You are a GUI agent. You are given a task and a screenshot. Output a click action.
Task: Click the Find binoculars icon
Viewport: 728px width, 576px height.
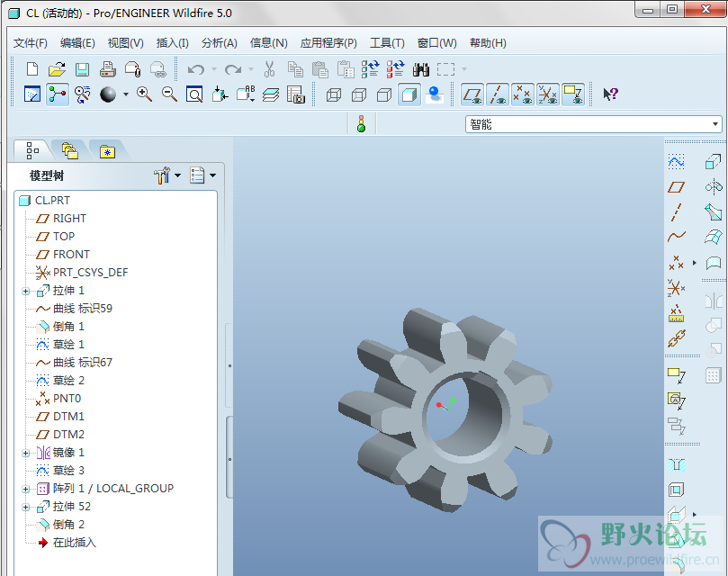pos(420,69)
